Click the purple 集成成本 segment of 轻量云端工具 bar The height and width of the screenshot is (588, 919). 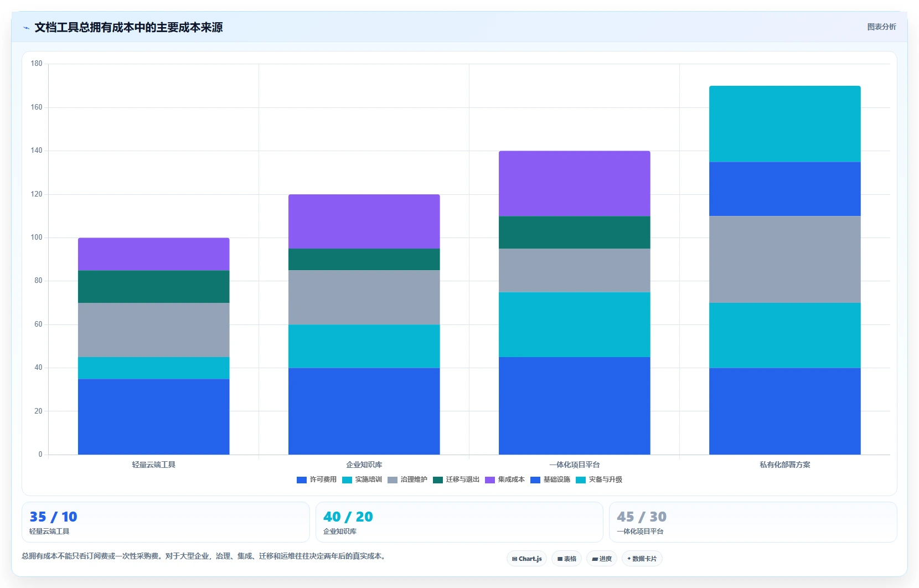click(x=153, y=254)
